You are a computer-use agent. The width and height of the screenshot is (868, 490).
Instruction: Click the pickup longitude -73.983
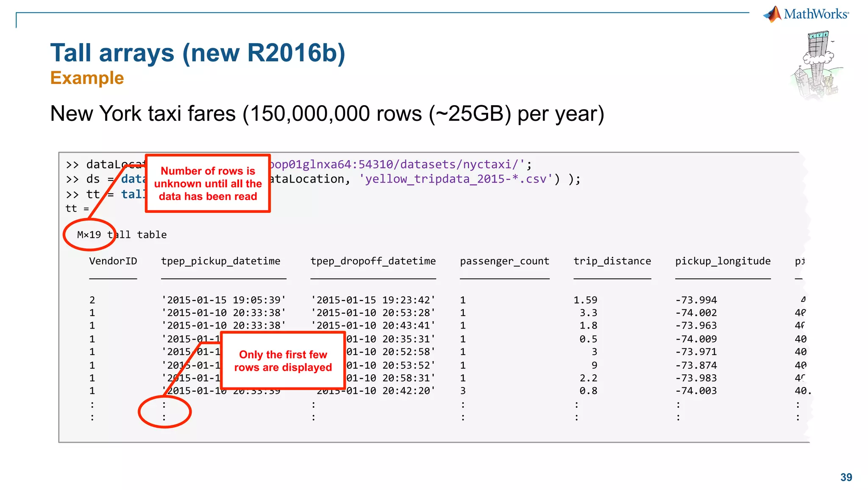click(x=696, y=378)
